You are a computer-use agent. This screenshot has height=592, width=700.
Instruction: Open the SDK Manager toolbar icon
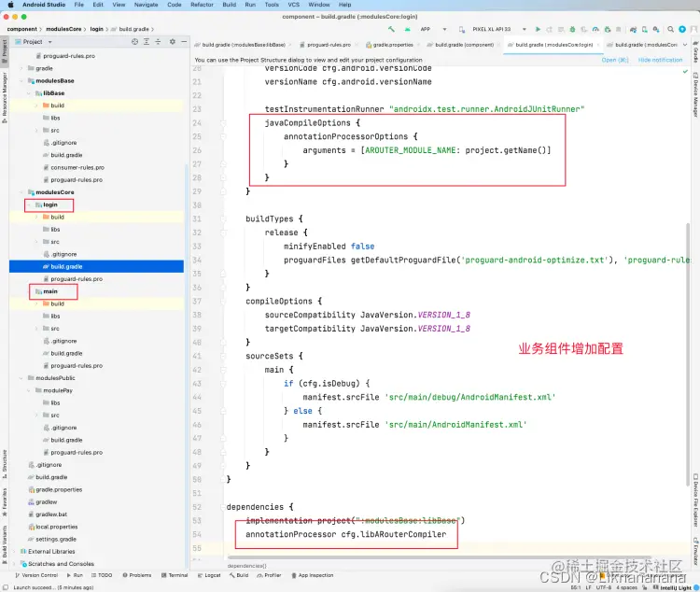point(656,29)
